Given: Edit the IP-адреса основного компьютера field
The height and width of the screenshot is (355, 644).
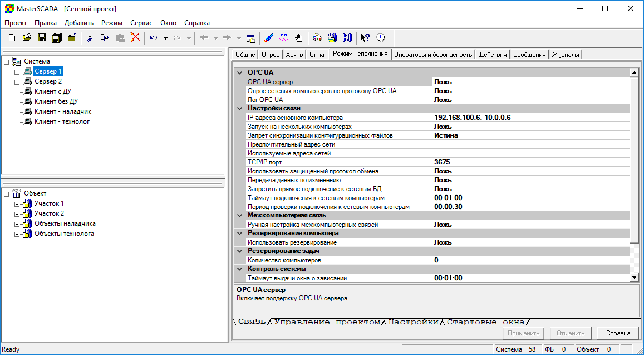Looking at the screenshot, I should (530, 118).
